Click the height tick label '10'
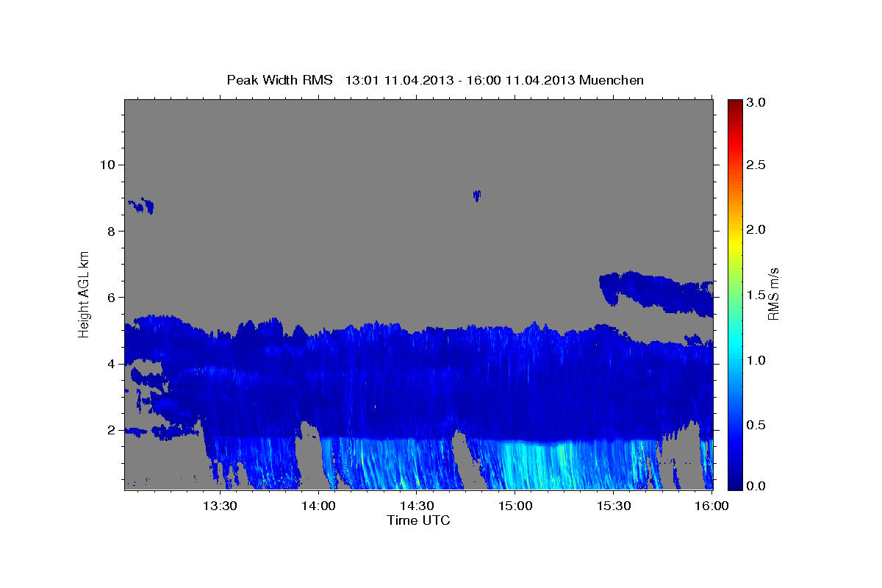This screenshot has width=882, height=588. tap(107, 165)
